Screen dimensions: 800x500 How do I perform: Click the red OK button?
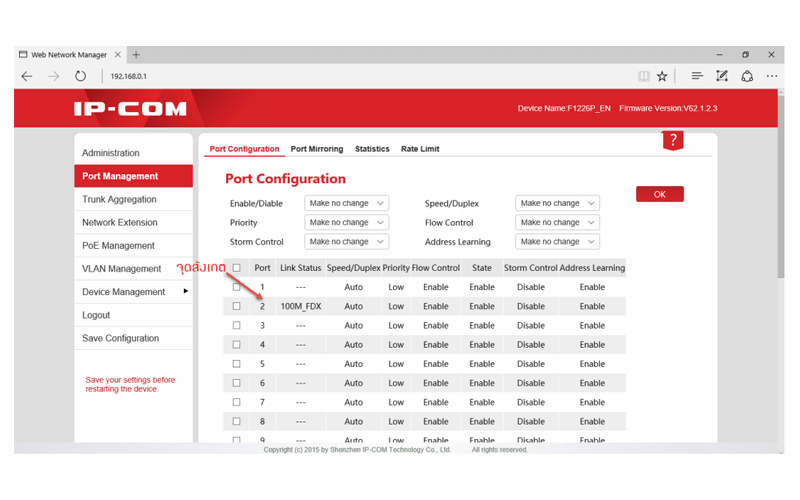[x=660, y=194]
